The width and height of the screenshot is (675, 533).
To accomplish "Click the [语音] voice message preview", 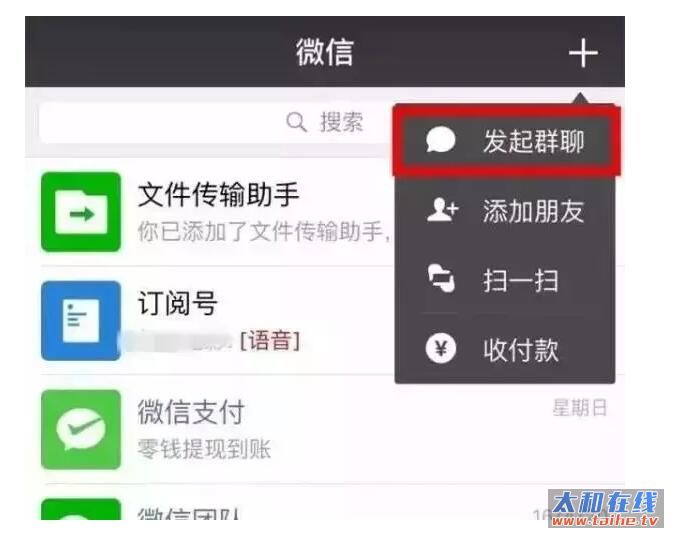I will tap(269, 341).
